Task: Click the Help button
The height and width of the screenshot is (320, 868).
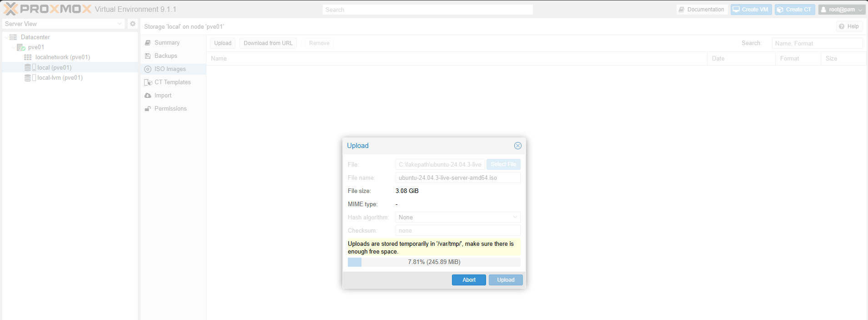Action: click(x=849, y=26)
